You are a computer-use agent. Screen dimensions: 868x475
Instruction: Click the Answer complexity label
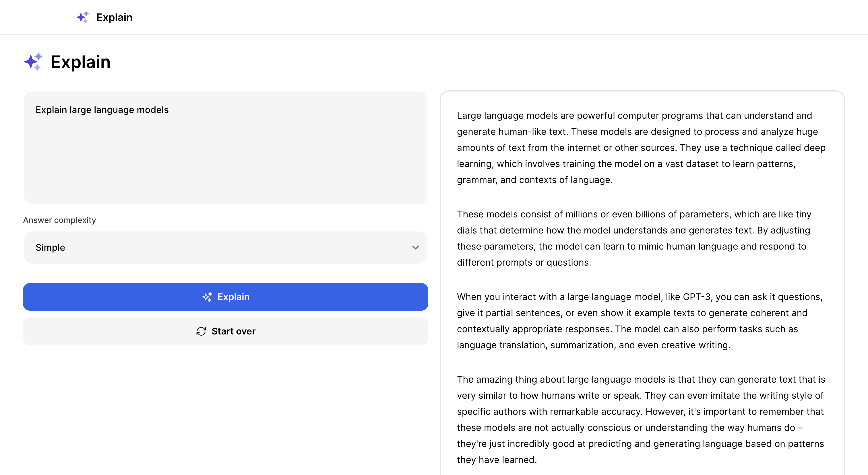pos(59,220)
